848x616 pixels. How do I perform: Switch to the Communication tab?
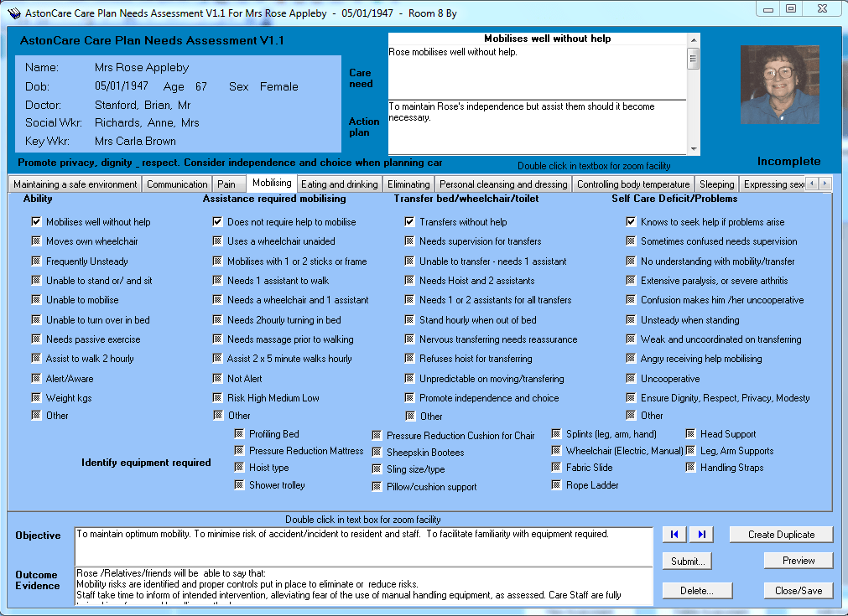coord(177,184)
